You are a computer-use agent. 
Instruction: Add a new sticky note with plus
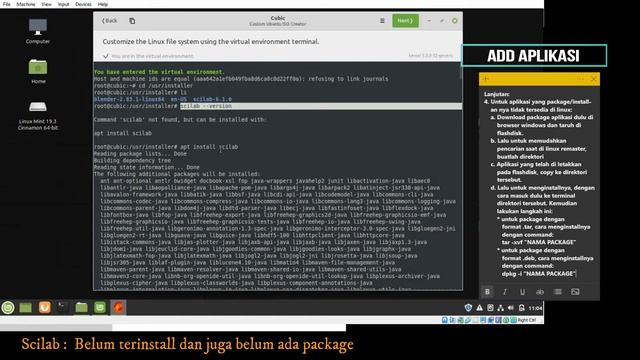tap(486, 79)
